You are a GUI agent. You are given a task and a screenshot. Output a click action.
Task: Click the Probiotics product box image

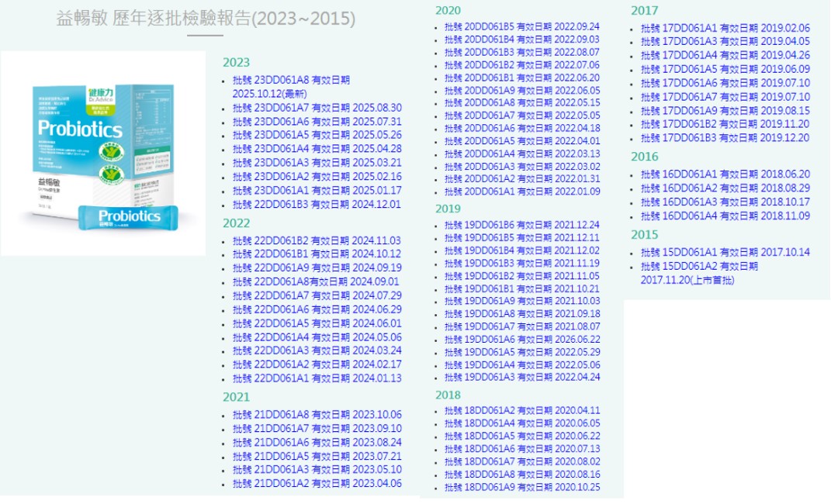[x=102, y=154]
